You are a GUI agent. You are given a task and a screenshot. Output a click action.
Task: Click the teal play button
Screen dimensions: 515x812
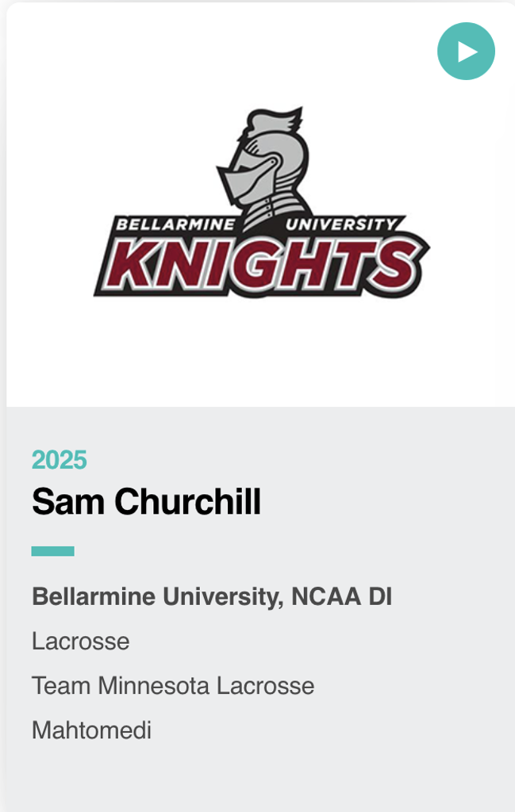point(466,52)
